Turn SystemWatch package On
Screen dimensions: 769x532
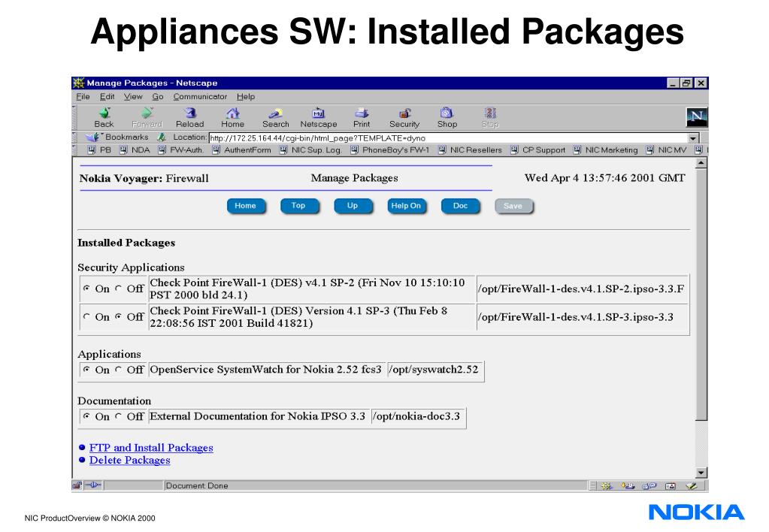tap(86, 369)
